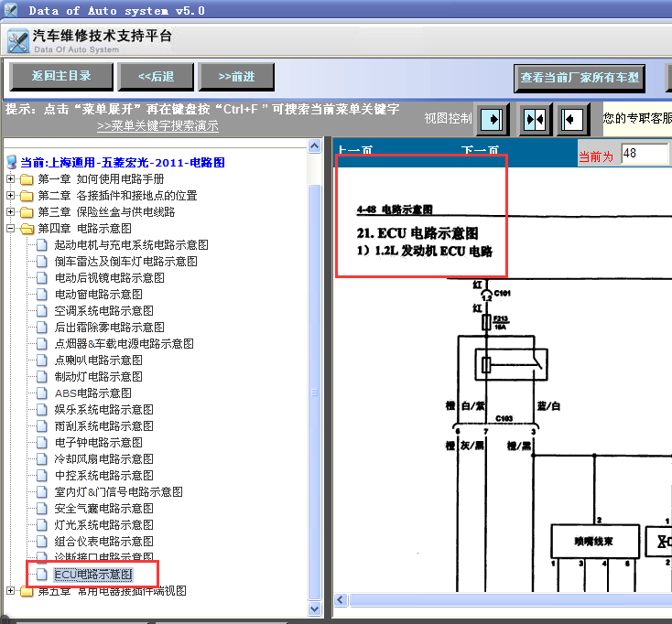Open 灯光系统电路示意图

(x=103, y=525)
